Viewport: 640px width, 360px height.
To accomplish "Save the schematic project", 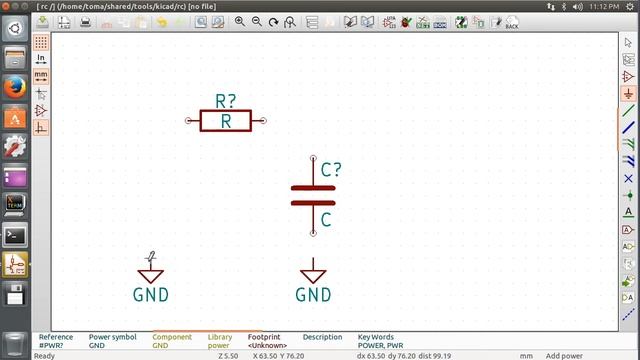I will point(42,22).
